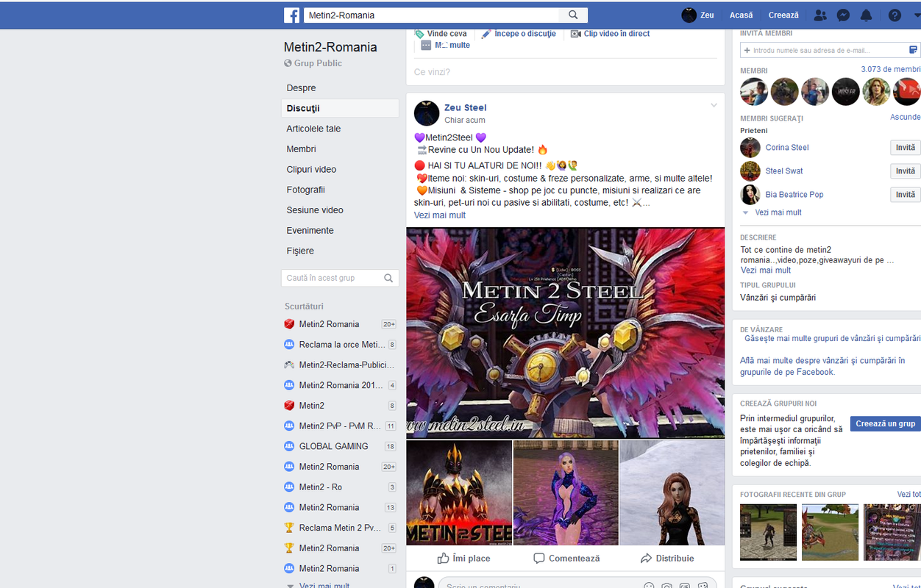Click the Facebook logo icon
This screenshot has height=588, width=921.
(292, 15)
